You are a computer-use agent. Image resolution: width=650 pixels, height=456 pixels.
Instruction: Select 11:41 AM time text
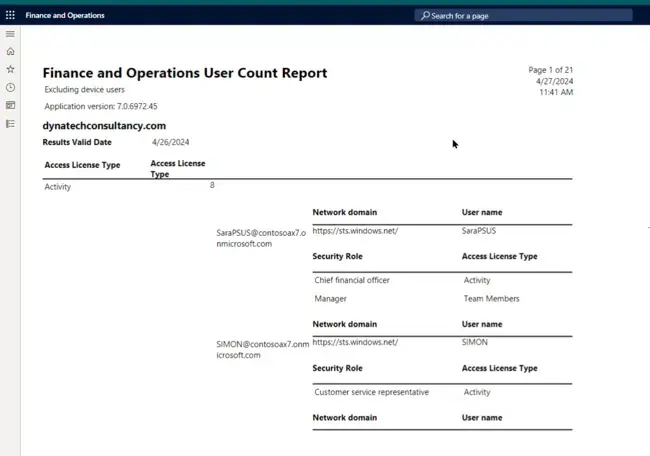[x=556, y=92]
